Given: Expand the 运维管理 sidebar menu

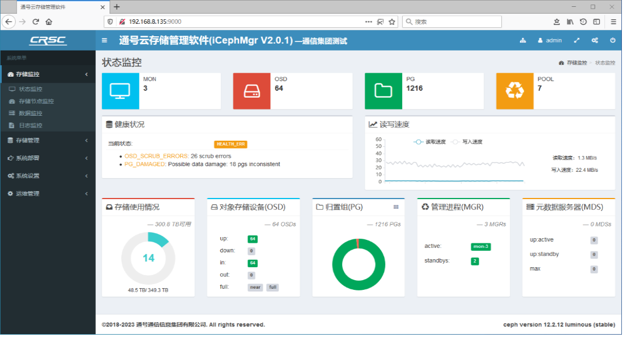Looking at the screenshot, I should click(48, 193).
